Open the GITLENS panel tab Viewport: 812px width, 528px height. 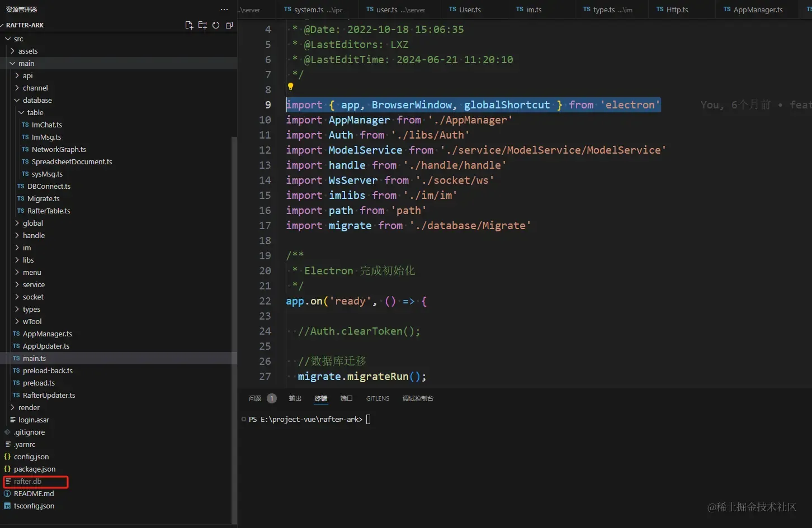[x=378, y=398]
